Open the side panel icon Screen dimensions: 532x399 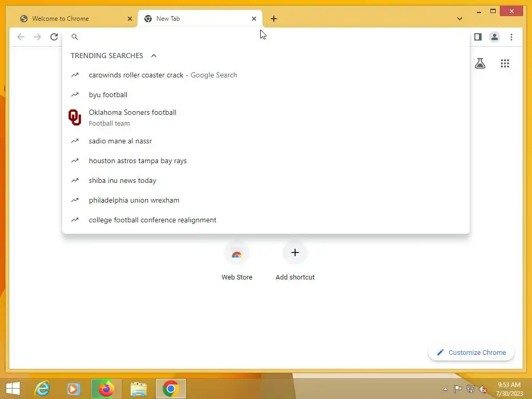(x=478, y=37)
